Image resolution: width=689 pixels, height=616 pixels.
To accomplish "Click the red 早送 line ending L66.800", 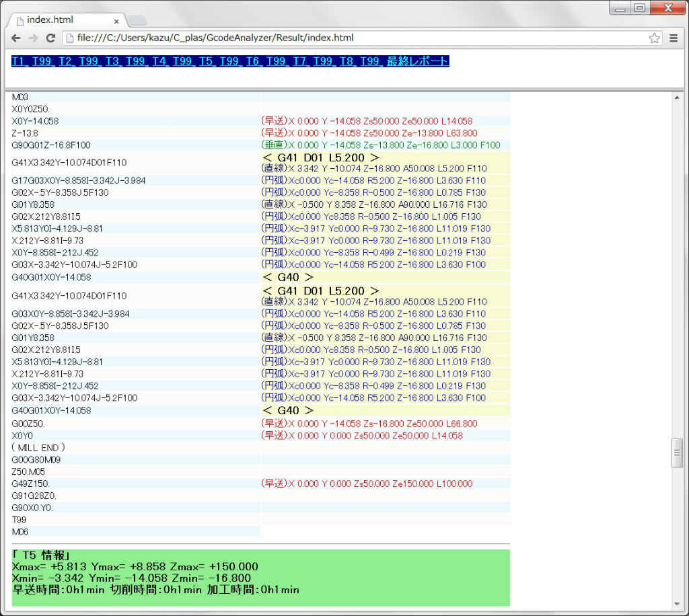I will point(369,424).
